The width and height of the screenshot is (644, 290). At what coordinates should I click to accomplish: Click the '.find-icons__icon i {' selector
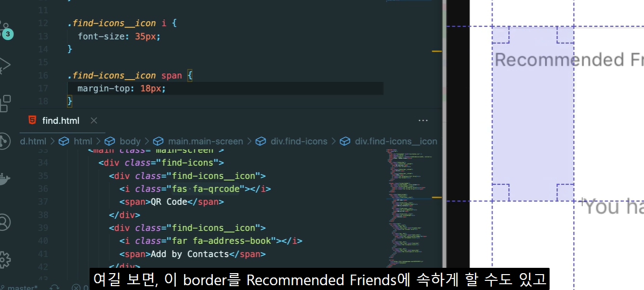[x=122, y=23]
